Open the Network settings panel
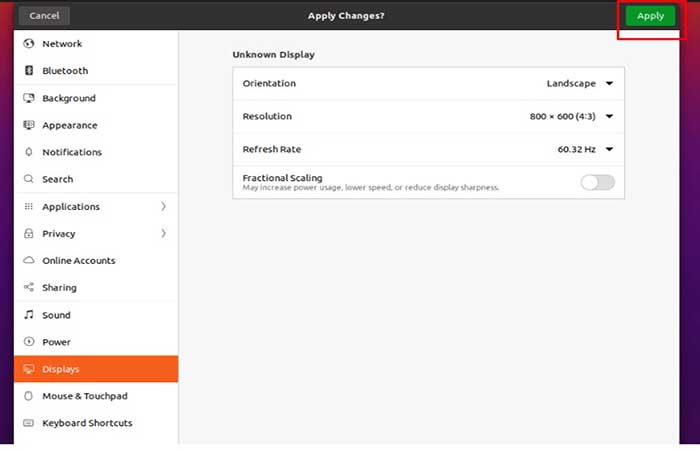 pyautogui.click(x=96, y=44)
